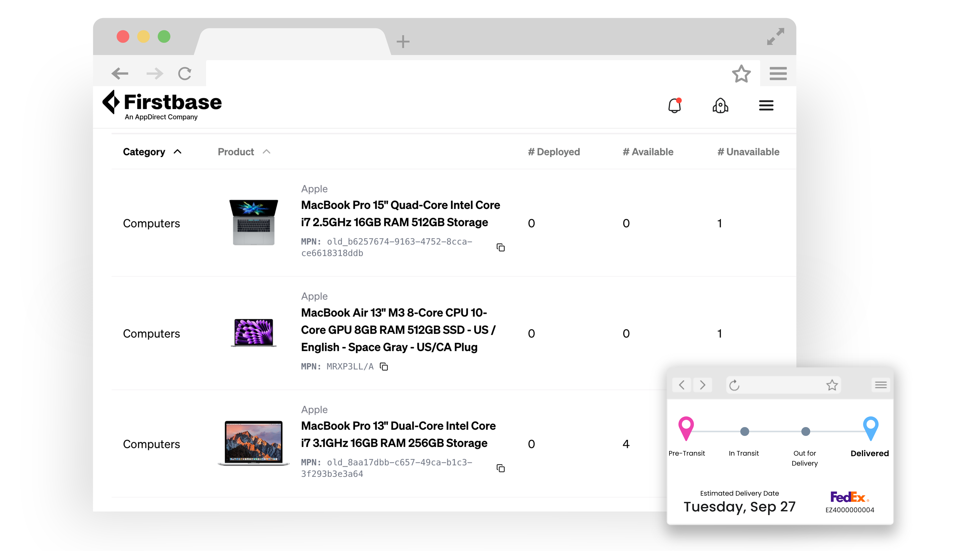Click the In Transit progress dot
Screen dimensions: 980x551
(744, 432)
